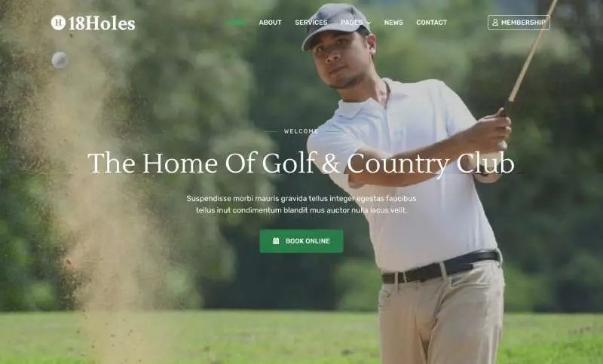
Task: Open the Pages navigation menu
Action: 351,23
